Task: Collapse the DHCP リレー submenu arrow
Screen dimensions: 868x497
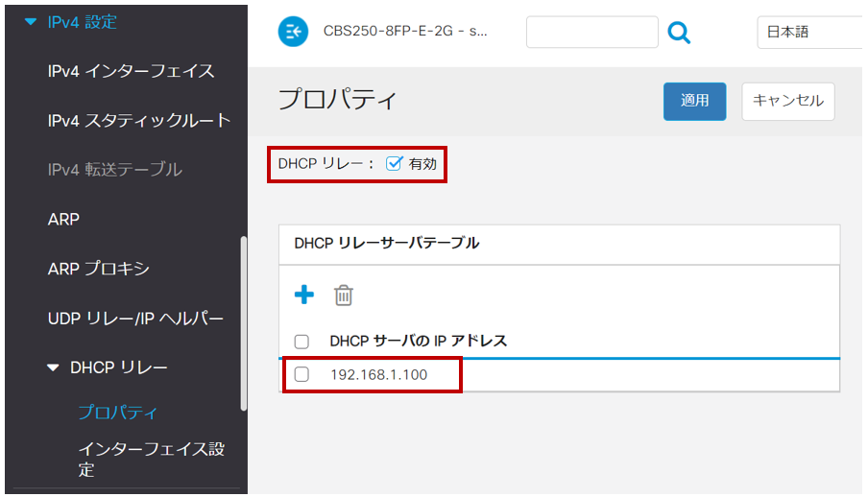Action: [53, 367]
